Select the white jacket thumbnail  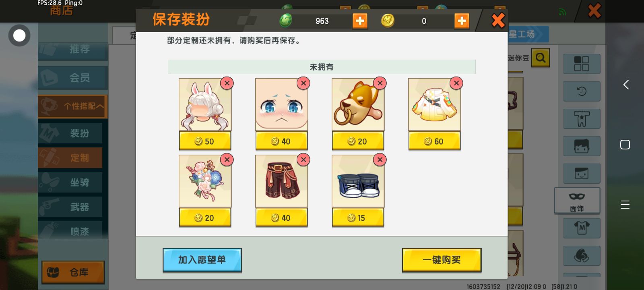click(x=434, y=105)
